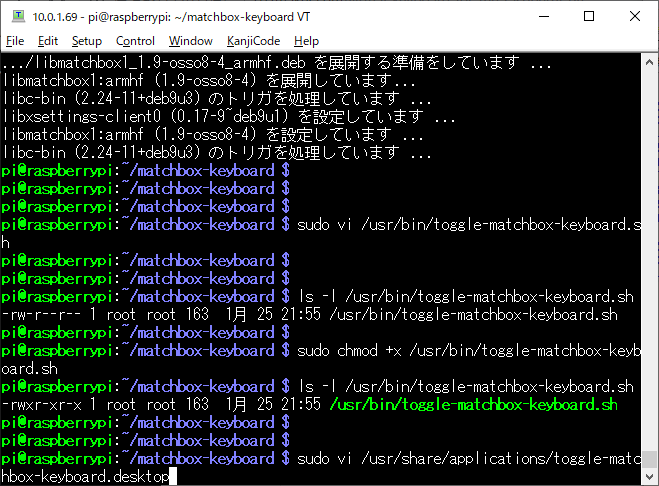The width and height of the screenshot is (659, 486).
Task: Minimize the Tera Term window
Action: click(x=544, y=16)
